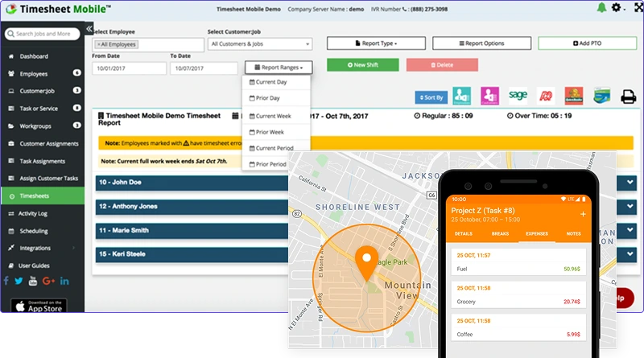Click the Sort By button
Screen dimensions: 644x358
coord(431,97)
